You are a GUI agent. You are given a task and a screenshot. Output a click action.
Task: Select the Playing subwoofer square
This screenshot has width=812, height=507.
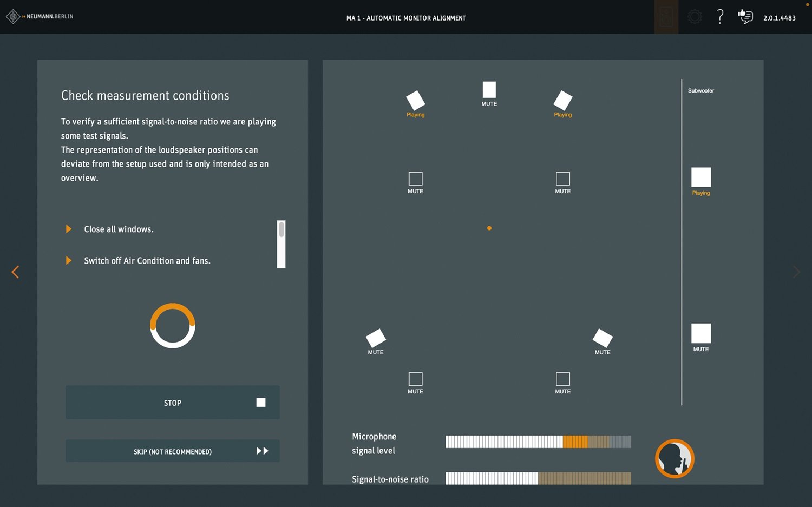700,177
